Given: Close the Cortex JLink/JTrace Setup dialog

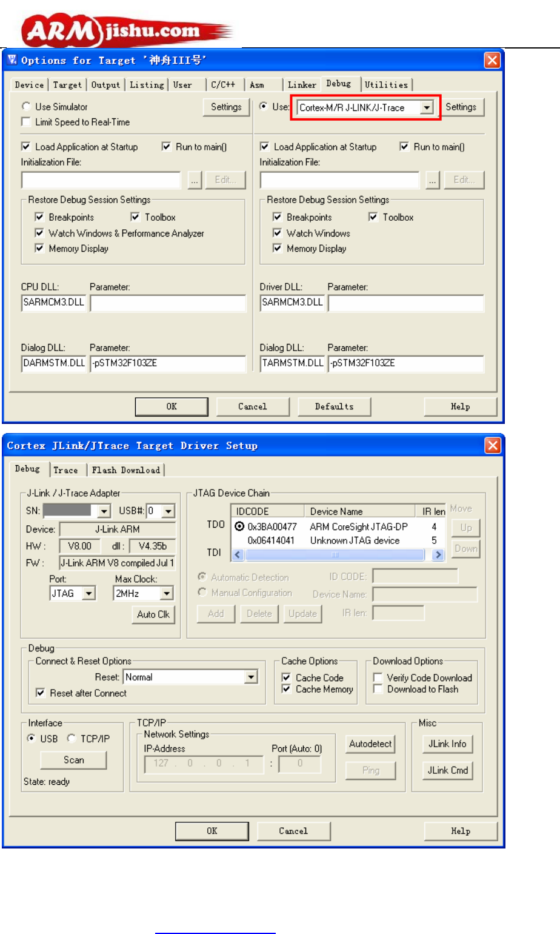Looking at the screenshot, I should 493,445.
